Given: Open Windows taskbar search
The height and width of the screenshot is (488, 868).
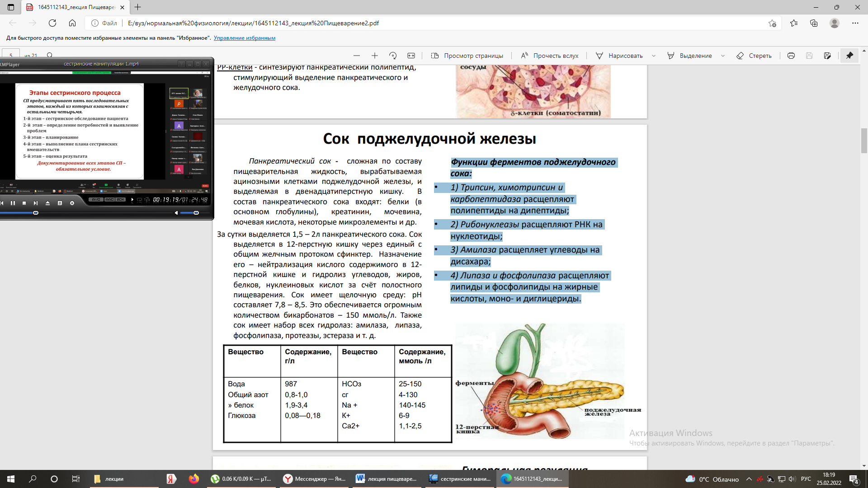Looking at the screenshot, I should pos(33,479).
